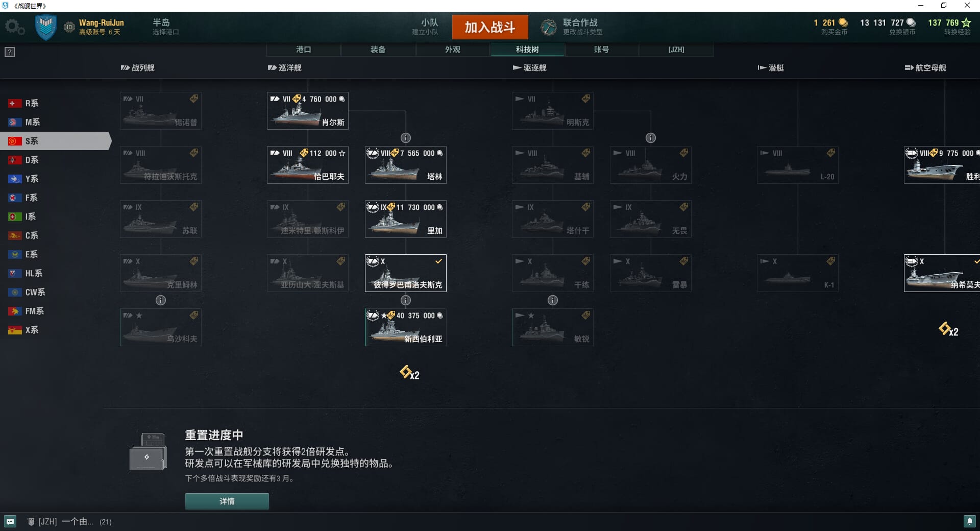980x531 pixels.
Task: Select the 彼得罗巴甫洛夫斯克 tier X cruiser
Action: point(406,273)
